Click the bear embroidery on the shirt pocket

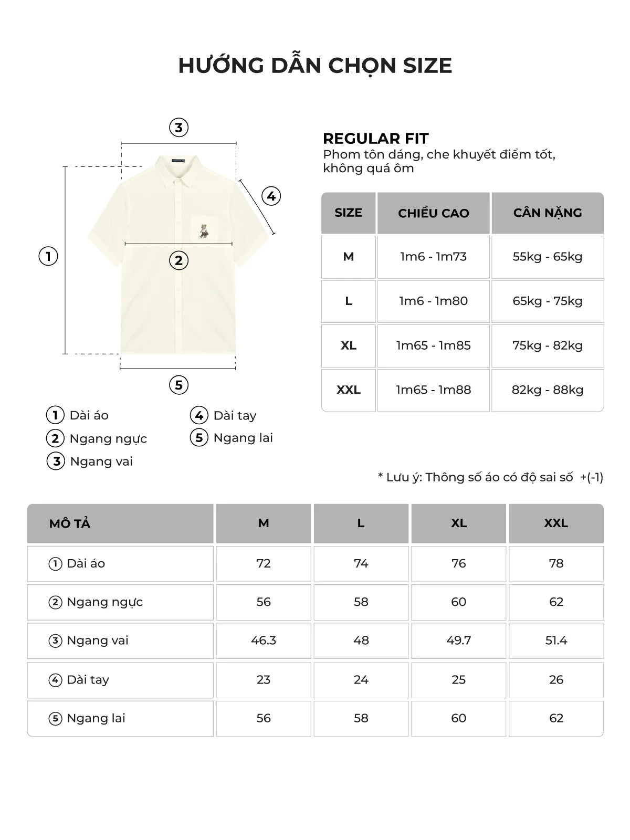(x=203, y=230)
